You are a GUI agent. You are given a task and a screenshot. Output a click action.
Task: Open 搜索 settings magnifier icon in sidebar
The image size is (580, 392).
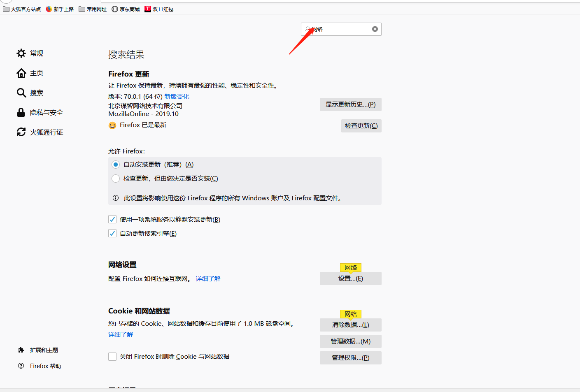click(21, 93)
